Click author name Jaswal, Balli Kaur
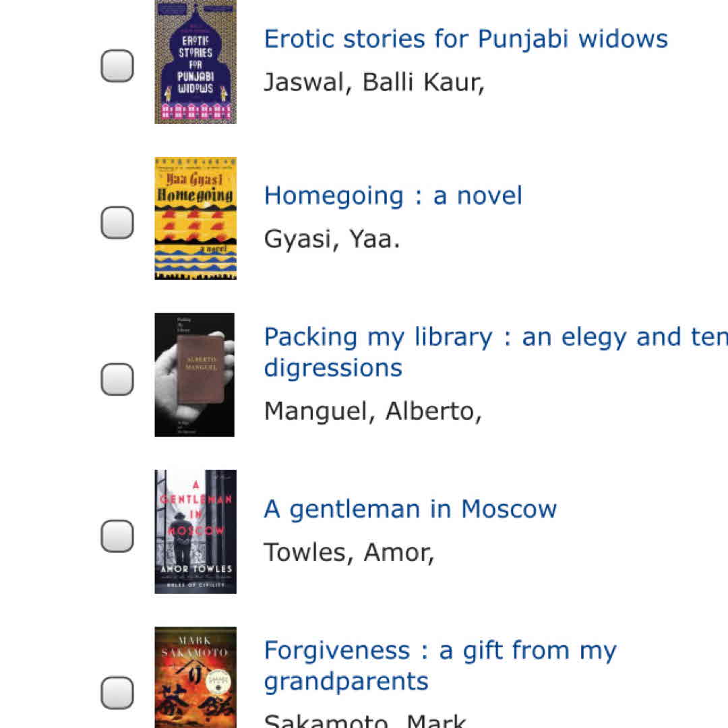Screen dimensions: 728x728 tap(374, 82)
